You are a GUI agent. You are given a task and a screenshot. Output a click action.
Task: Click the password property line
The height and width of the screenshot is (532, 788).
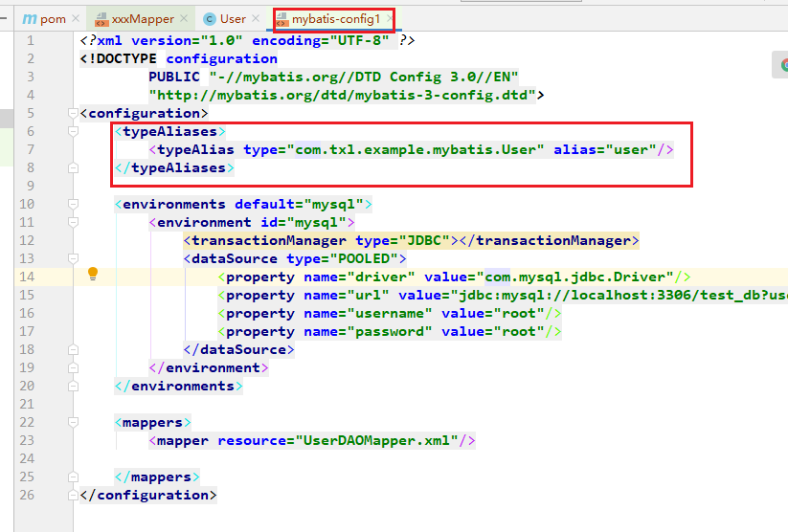[x=390, y=332]
